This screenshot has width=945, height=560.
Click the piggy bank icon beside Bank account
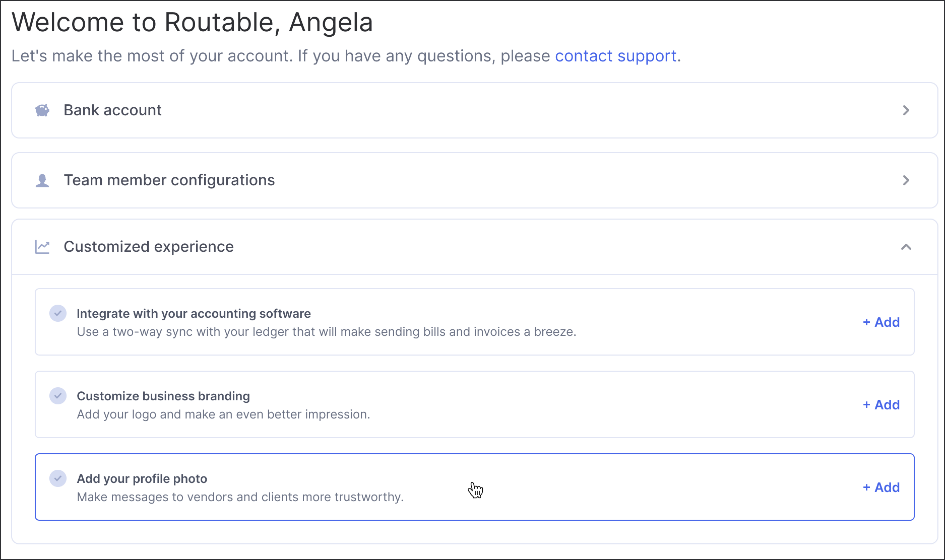pos(42,110)
